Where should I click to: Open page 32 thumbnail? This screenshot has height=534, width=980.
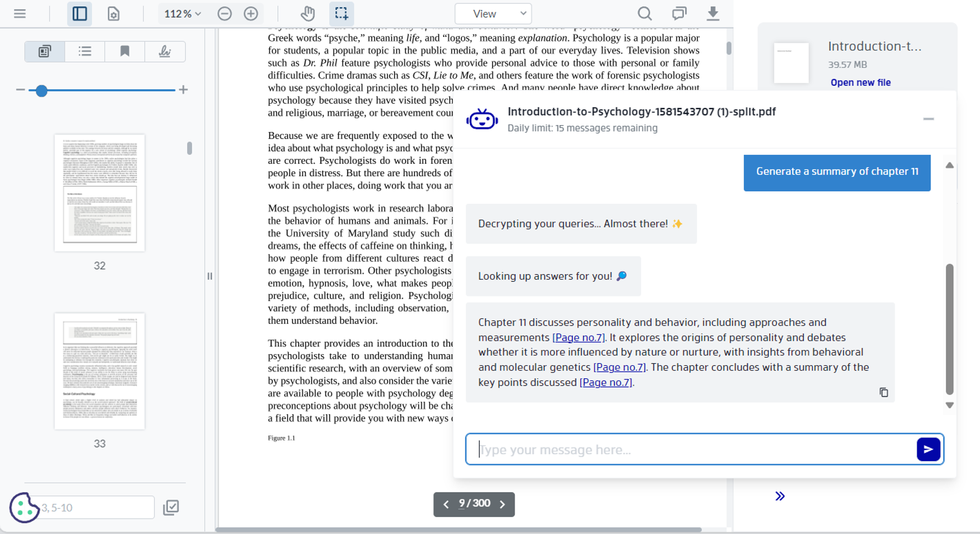(x=100, y=193)
